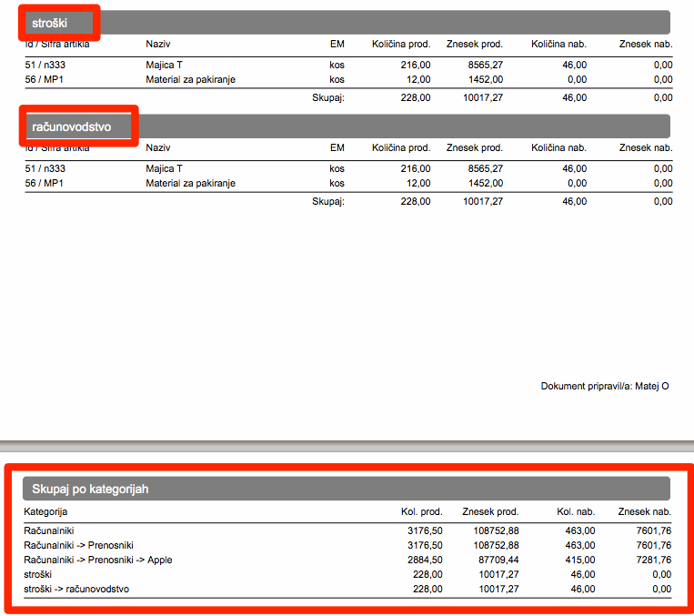694x616 pixels.
Task: Click 'Dokument pripravil/a: Matej O' text
Action: [x=605, y=386]
